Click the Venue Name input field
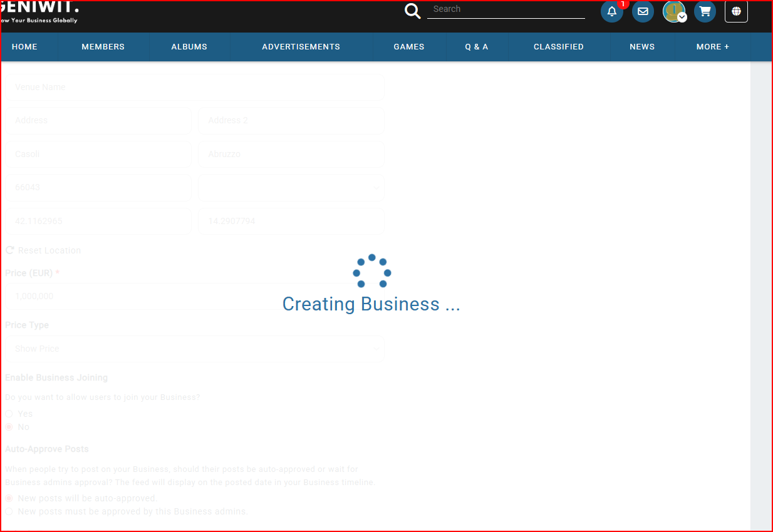Image resolution: width=773 pixels, height=532 pixels. click(194, 88)
